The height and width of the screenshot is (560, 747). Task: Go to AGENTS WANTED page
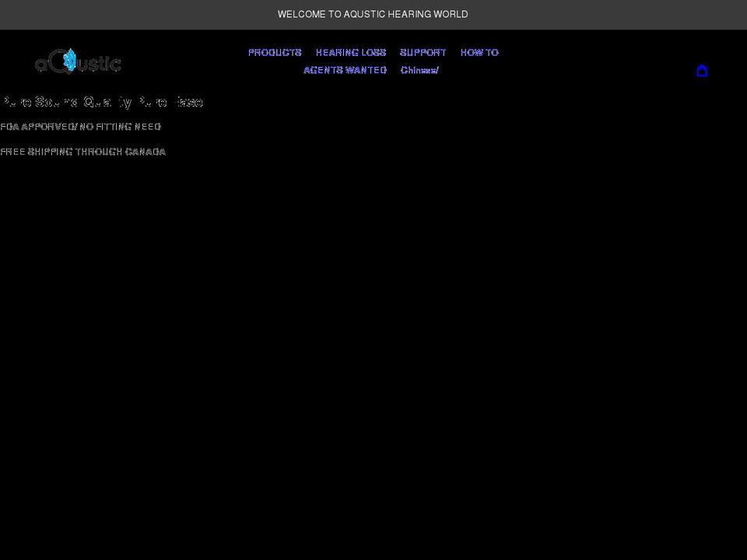click(345, 70)
